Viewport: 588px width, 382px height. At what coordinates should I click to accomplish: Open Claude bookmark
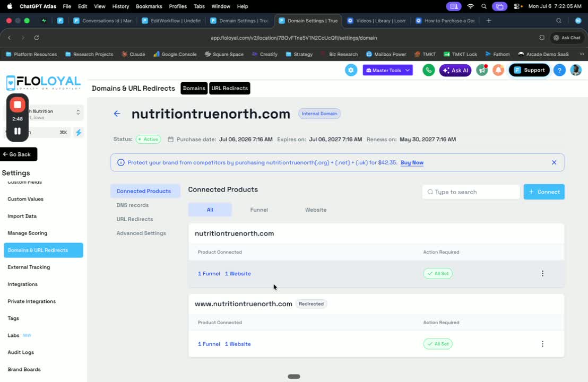click(x=133, y=54)
